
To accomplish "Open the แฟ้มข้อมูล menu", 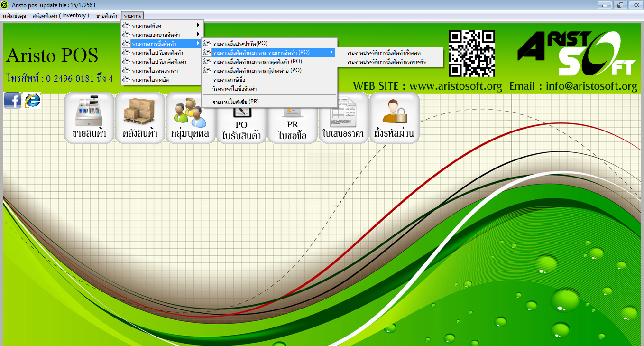I will (x=14, y=16).
